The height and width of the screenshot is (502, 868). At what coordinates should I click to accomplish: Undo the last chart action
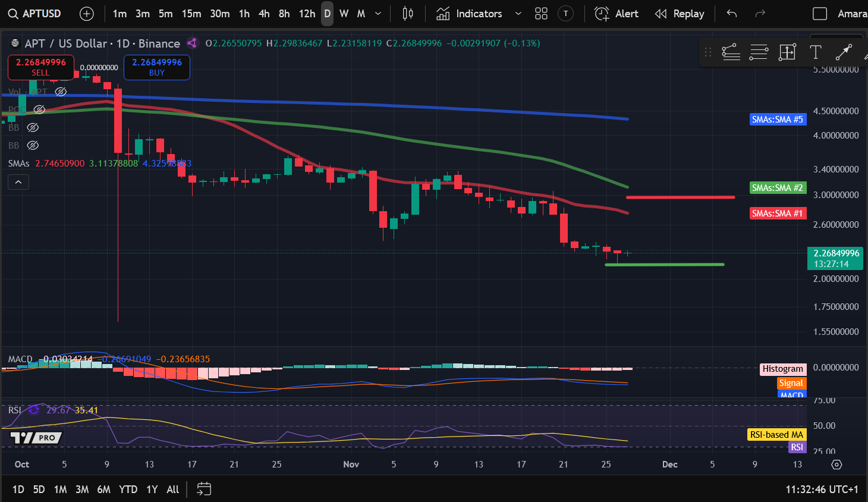[x=731, y=13]
